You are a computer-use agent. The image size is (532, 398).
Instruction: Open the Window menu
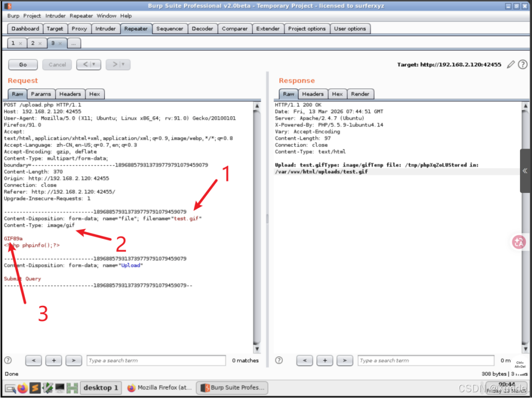(107, 16)
